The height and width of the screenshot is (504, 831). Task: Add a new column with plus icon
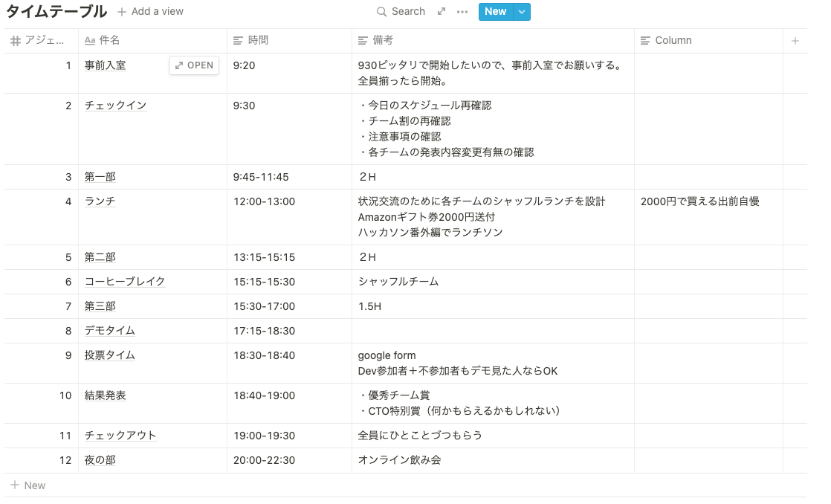[x=795, y=41]
